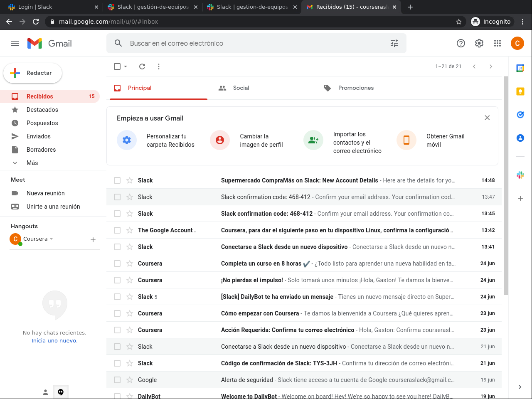This screenshot has height=399, width=532.
Task: Open search filter options icon
Action: 394,43
